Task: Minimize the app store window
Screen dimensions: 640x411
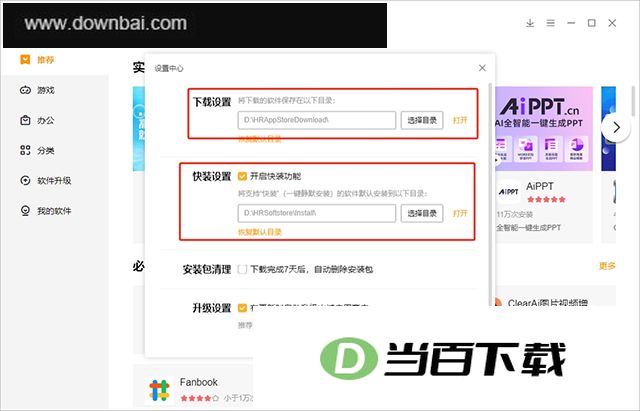Action: pyautogui.click(x=571, y=23)
